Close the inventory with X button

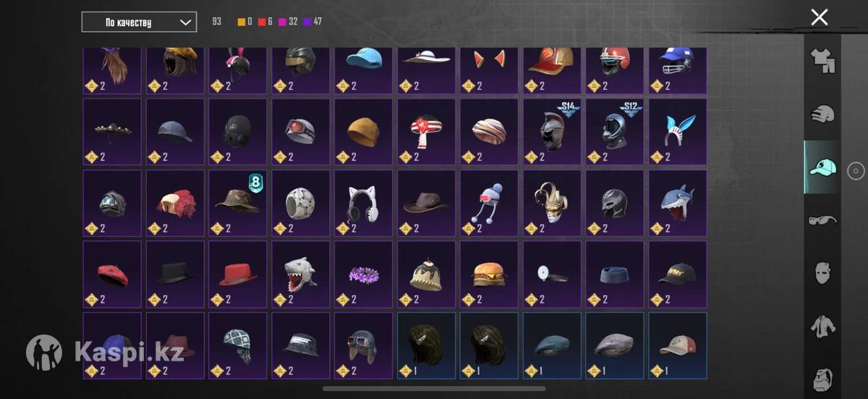click(x=819, y=17)
